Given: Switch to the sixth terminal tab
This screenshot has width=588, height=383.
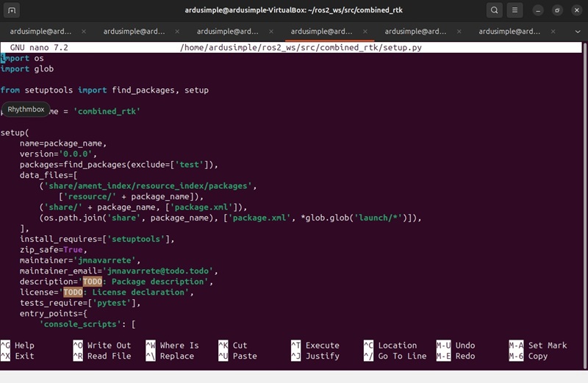Looking at the screenshot, I should click(510, 32).
